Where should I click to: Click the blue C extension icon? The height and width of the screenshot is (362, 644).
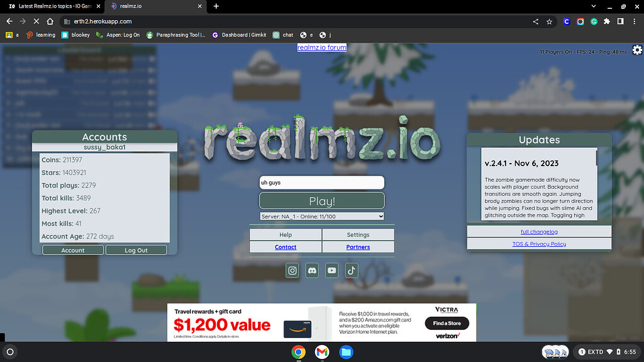[x=567, y=21]
